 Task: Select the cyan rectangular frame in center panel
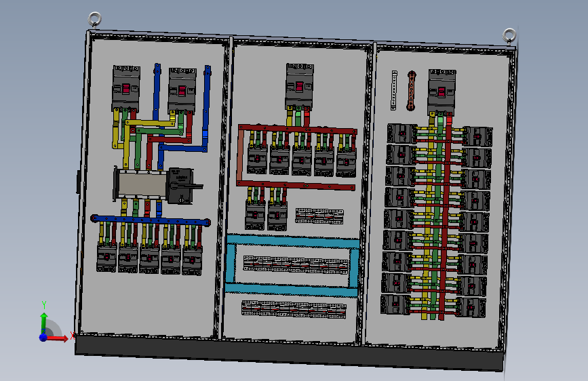tap(292, 265)
